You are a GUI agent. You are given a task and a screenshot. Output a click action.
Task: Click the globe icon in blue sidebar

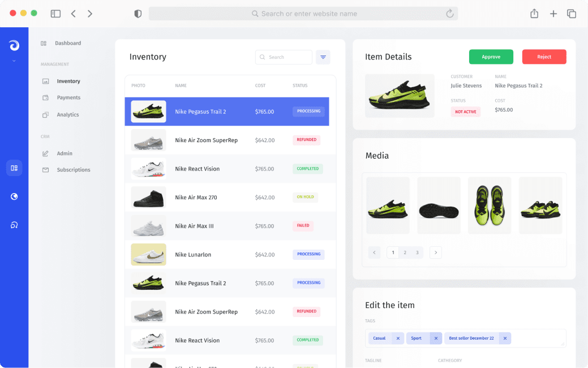coord(14,196)
